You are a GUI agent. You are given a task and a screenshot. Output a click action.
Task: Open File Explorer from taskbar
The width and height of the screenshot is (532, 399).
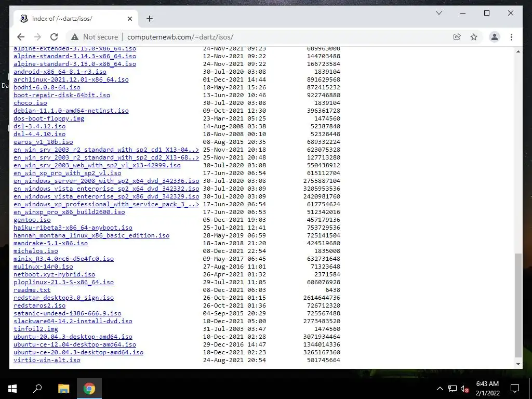pos(63,389)
